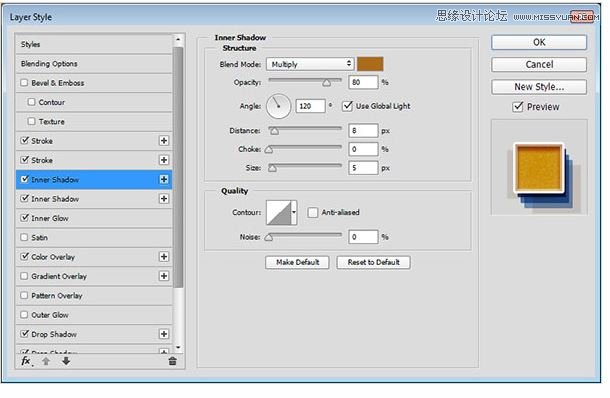The height and width of the screenshot is (398, 610).
Task: Select the Pattern Overlay effect row
Action: pyautogui.click(x=94, y=296)
